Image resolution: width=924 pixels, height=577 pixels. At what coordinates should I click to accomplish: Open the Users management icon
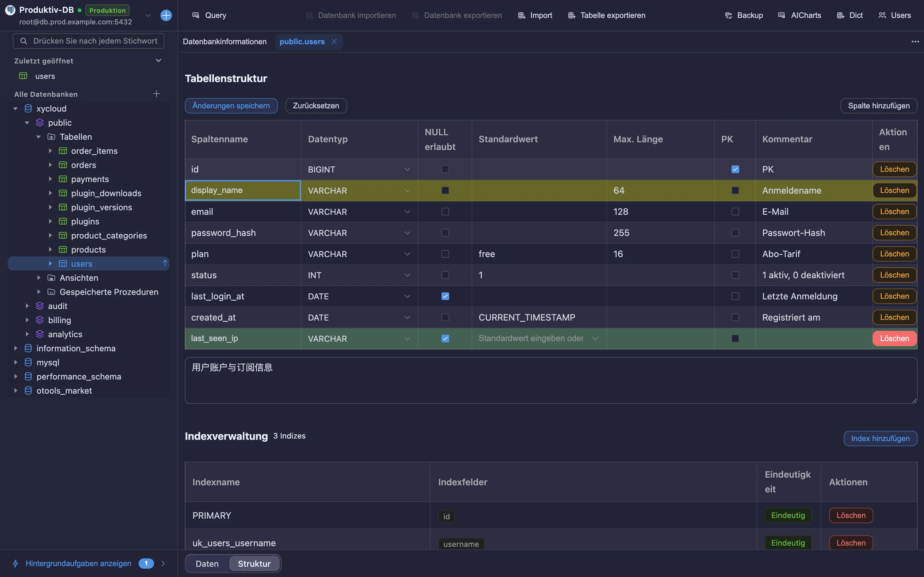(882, 15)
